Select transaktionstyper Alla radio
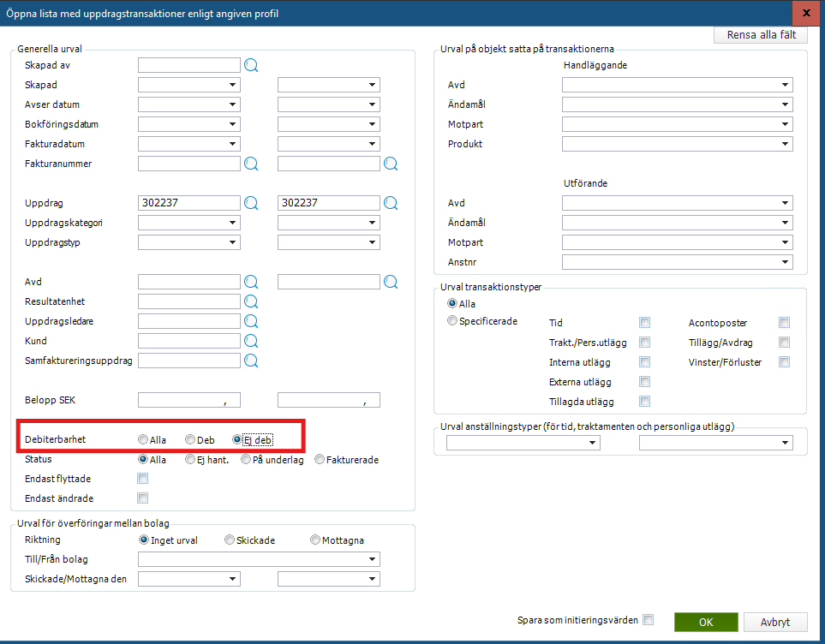Screen dimensions: 825x644 (452, 303)
